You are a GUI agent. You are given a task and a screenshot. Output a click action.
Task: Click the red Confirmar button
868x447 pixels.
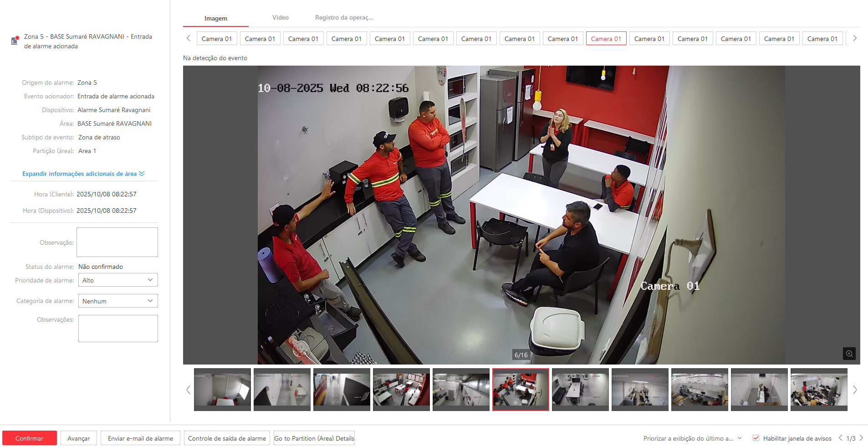30,438
